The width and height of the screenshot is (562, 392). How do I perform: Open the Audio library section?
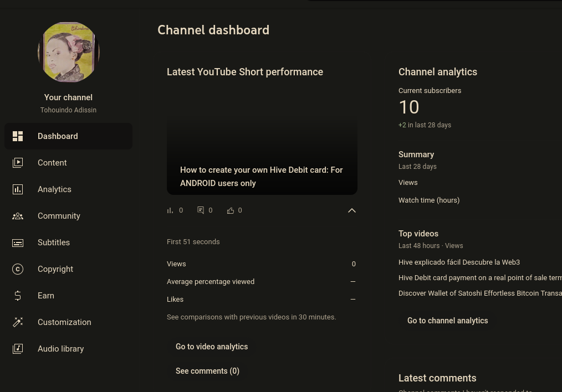69,349
